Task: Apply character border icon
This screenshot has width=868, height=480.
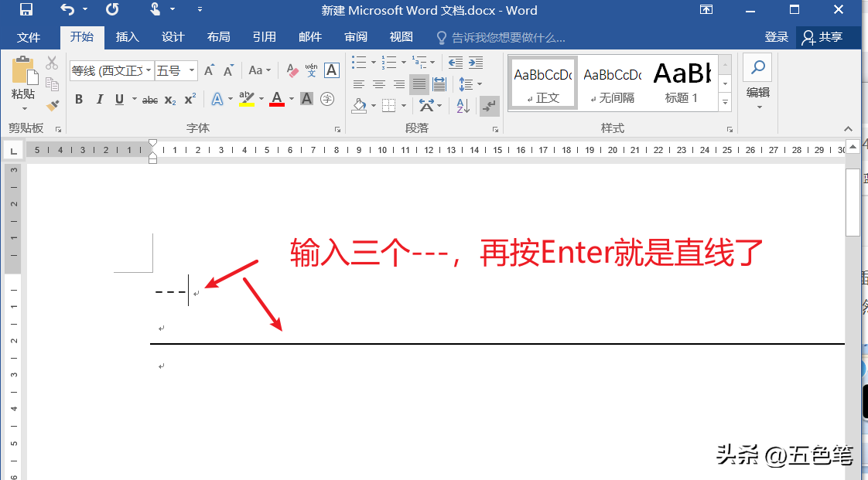Action: pos(331,70)
